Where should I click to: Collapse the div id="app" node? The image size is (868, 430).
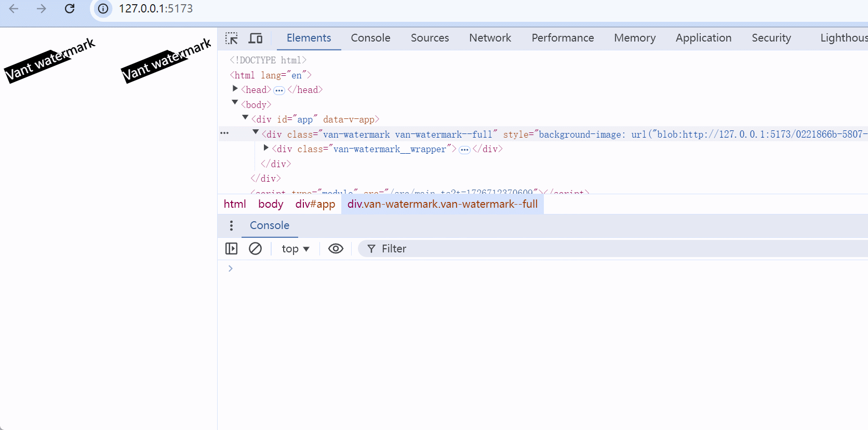[x=245, y=117]
